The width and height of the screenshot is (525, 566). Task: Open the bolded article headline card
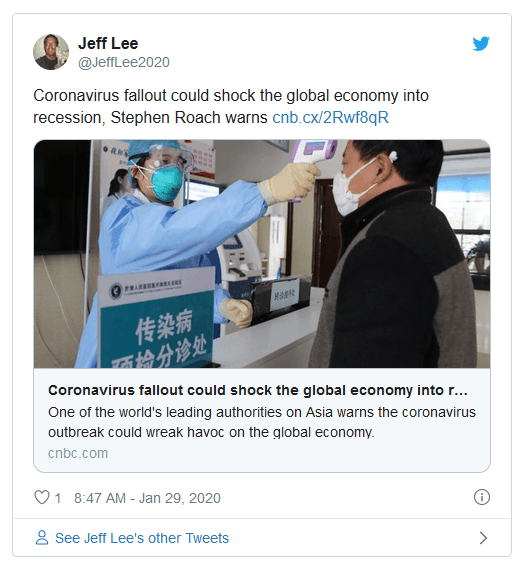click(258, 390)
